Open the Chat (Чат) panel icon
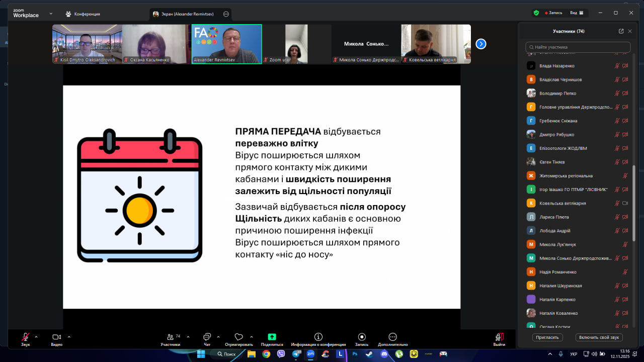 [x=207, y=337]
